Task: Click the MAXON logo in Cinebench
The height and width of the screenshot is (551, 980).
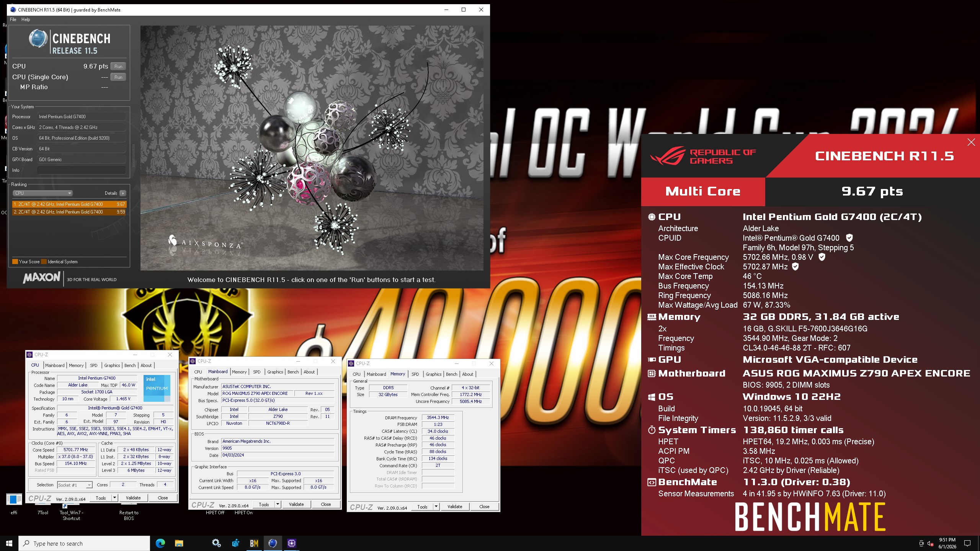Action: coord(41,277)
